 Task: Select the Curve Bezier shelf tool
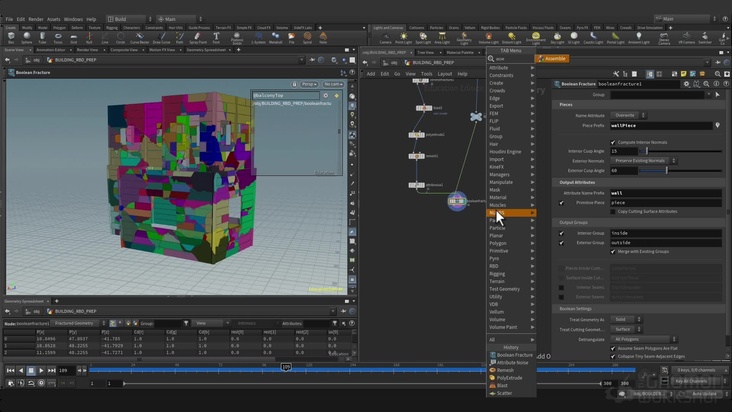pyautogui.click(x=139, y=38)
